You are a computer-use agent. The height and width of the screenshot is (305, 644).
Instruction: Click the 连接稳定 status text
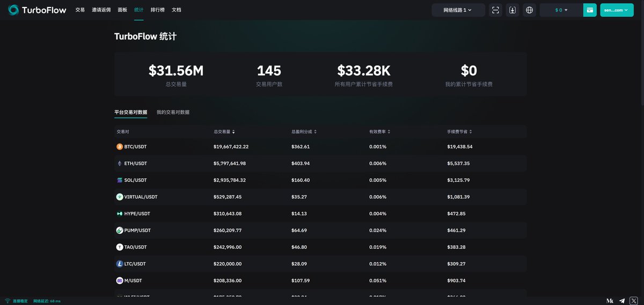click(20, 301)
